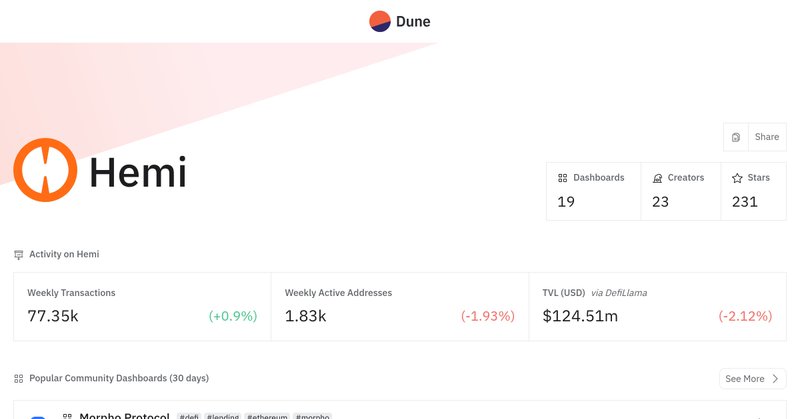Click the Stars star icon
Image resolution: width=800 pixels, height=419 pixels.
737,178
